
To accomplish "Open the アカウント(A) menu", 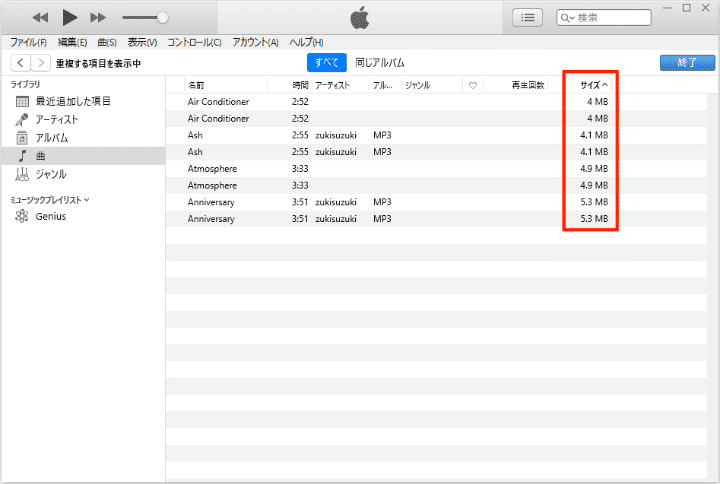I will pyautogui.click(x=255, y=43).
